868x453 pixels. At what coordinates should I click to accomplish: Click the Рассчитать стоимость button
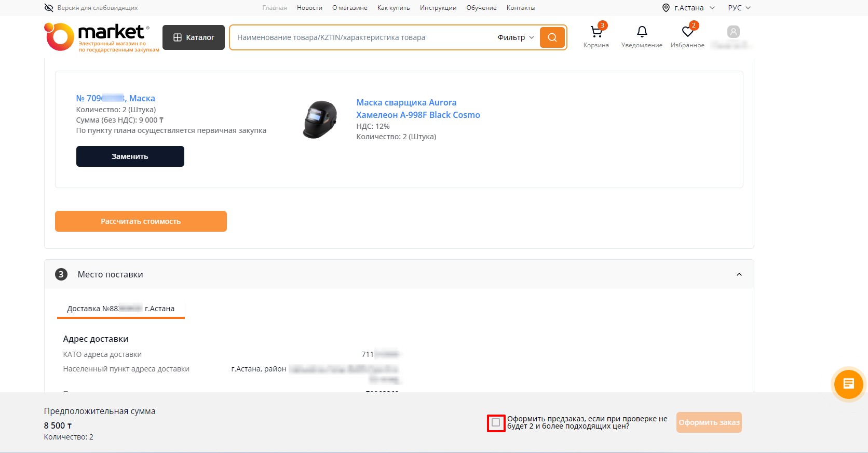point(141,221)
